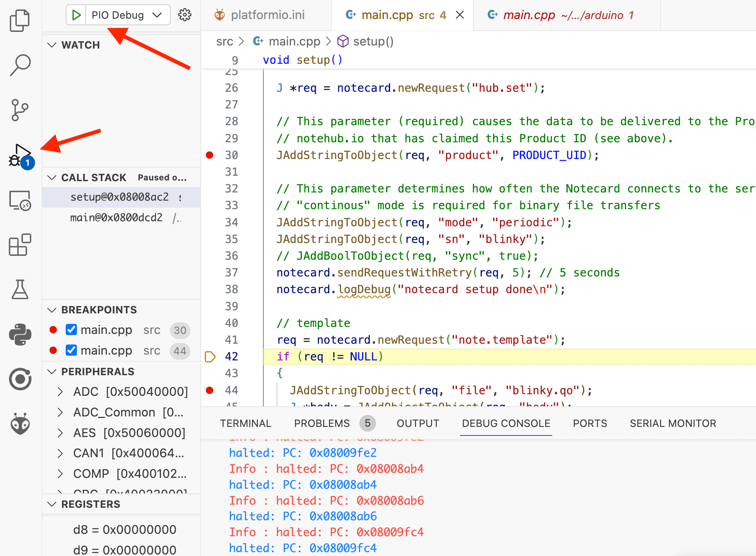
Task: Click register d9 = 0x00000000
Action: (x=124, y=550)
